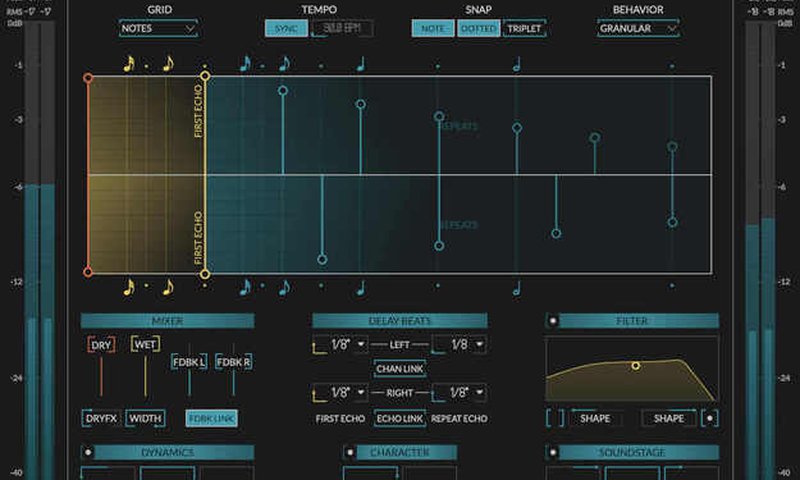This screenshot has height=480, width=800.
Task: Toggle tempo SYNC on or off
Action: point(286,28)
